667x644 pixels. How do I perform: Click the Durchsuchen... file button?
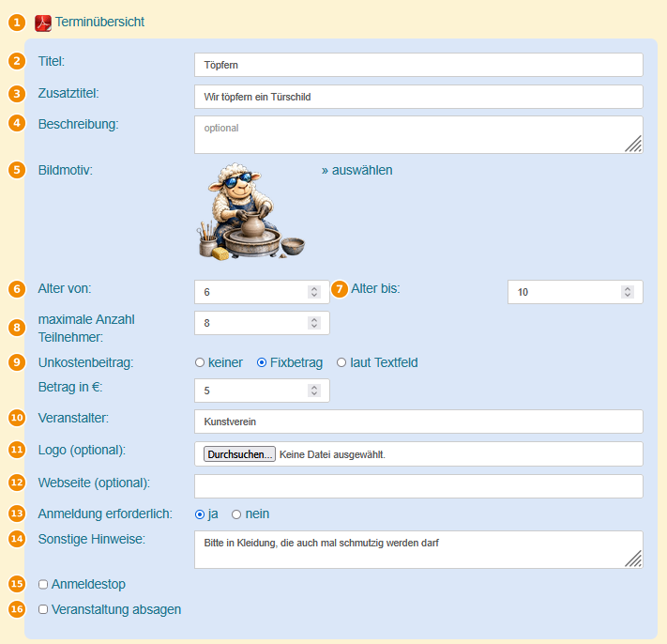click(239, 454)
